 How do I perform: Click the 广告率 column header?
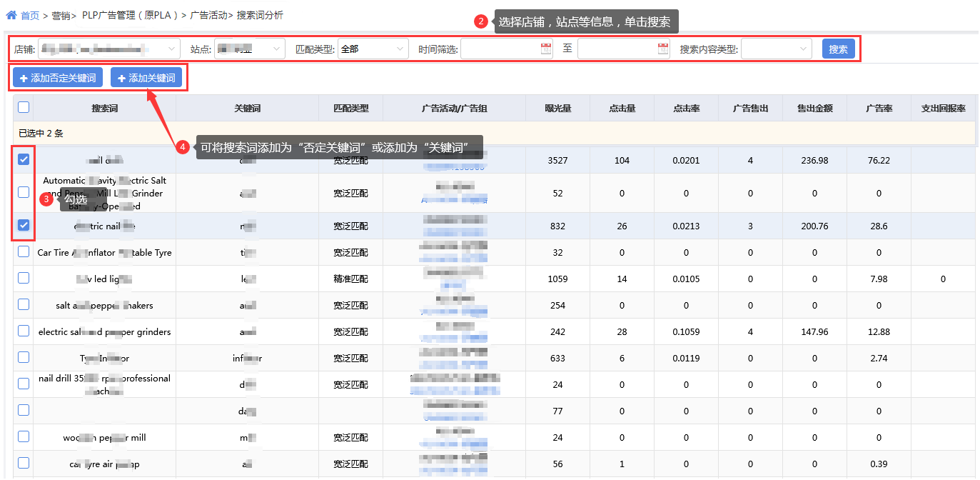(x=879, y=109)
